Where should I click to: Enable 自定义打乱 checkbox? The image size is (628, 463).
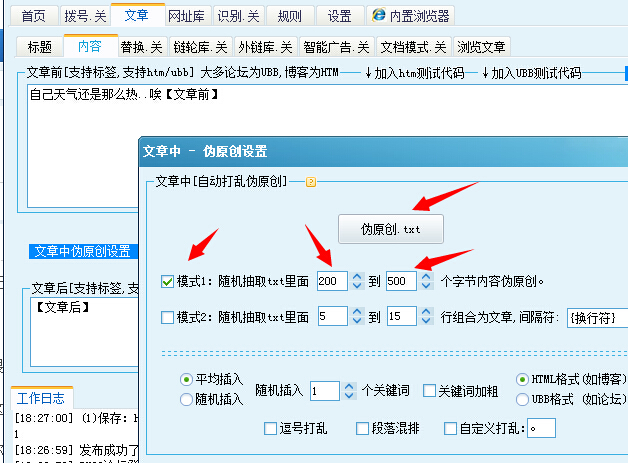(x=451, y=428)
